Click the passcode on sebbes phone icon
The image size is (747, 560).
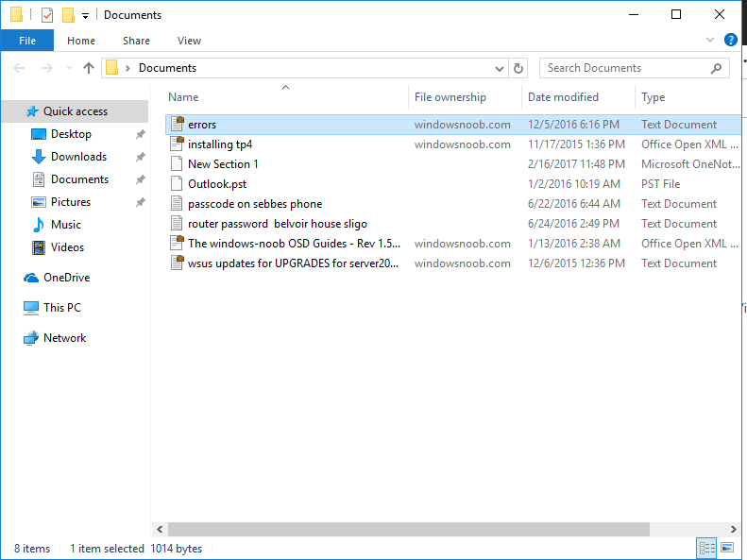177,204
